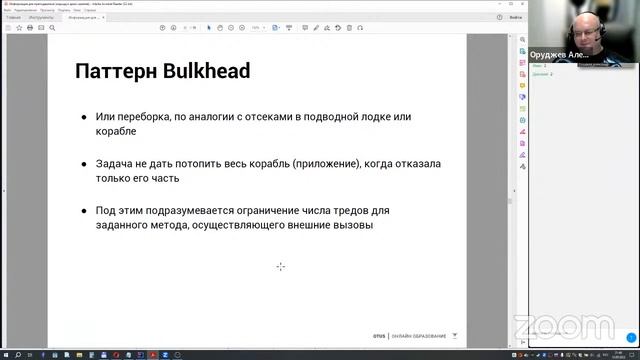Select the arrow Selection tool

209,28
